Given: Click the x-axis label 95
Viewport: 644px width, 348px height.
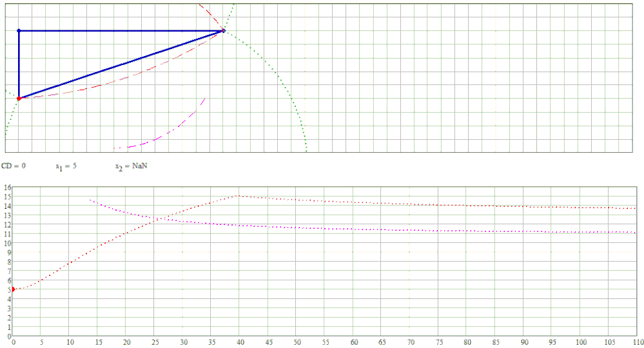Looking at the screenshot, I should point(553,342).
